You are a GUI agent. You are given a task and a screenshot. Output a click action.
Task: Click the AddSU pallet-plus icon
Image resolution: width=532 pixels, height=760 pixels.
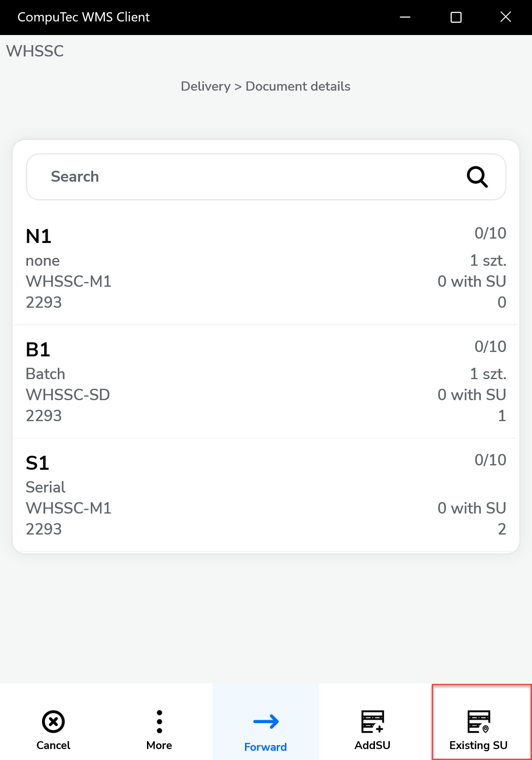372,721
